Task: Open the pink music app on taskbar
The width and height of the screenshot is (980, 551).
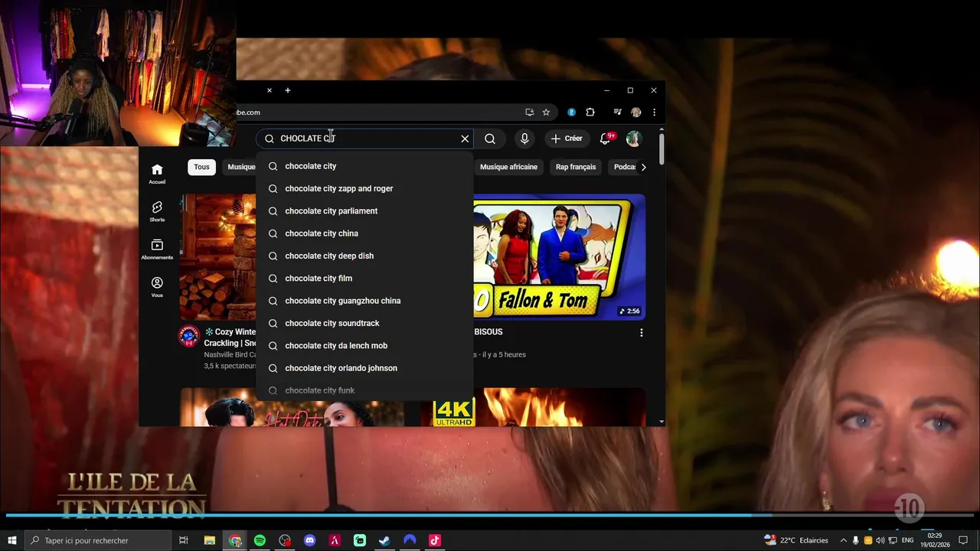Action: click(434, 540)
